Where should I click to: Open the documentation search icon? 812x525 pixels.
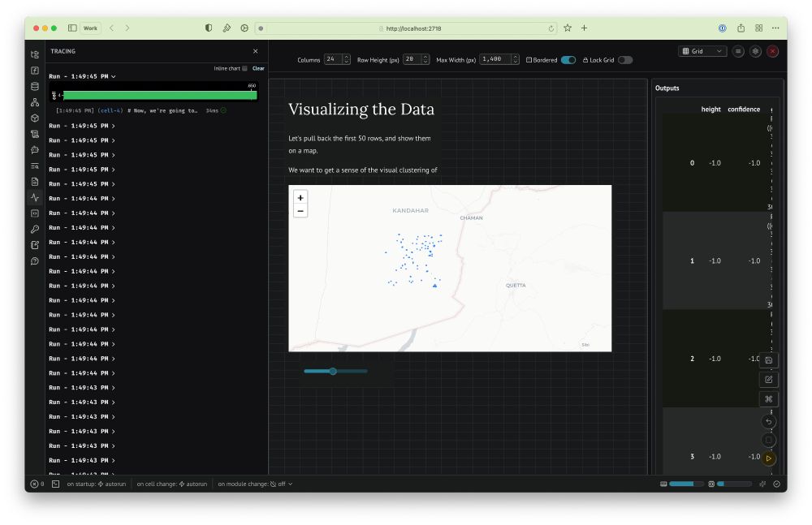tap(35, 166)
